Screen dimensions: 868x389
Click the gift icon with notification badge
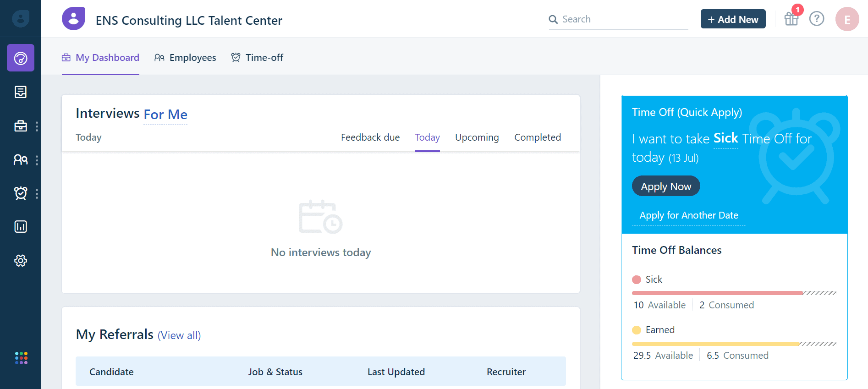point(791,19)
